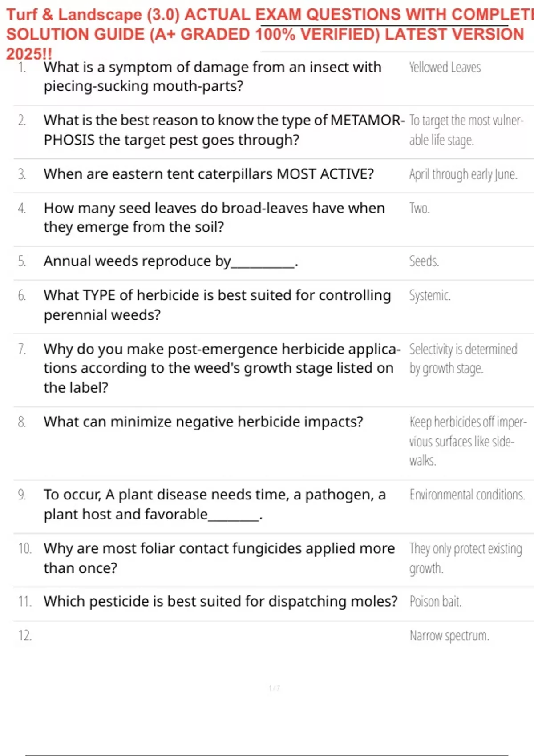Screen dimensions: 534x756
Task: Click the answer 'Narrow spectrum.'
Action: coord(449,636)
